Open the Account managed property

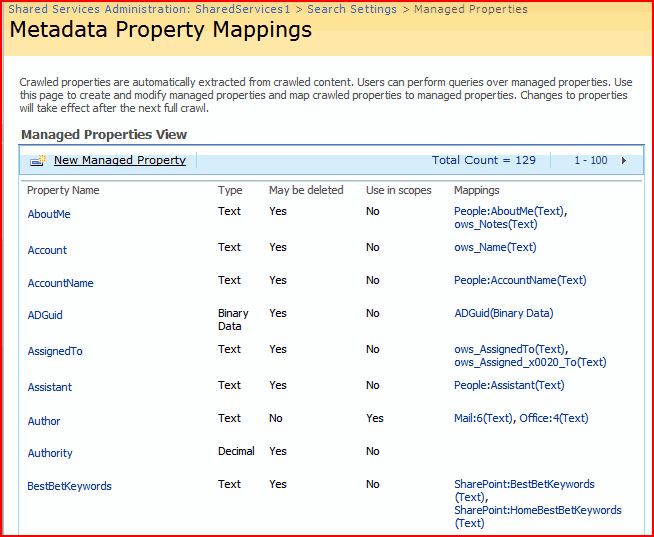point(47,250)
